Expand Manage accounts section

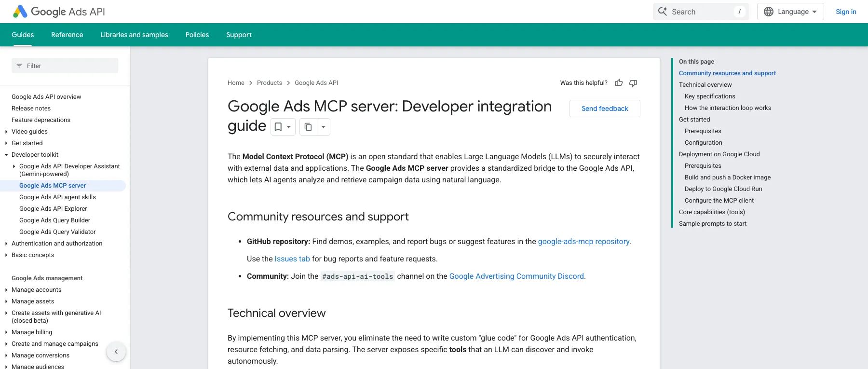(x=6, y=289)
